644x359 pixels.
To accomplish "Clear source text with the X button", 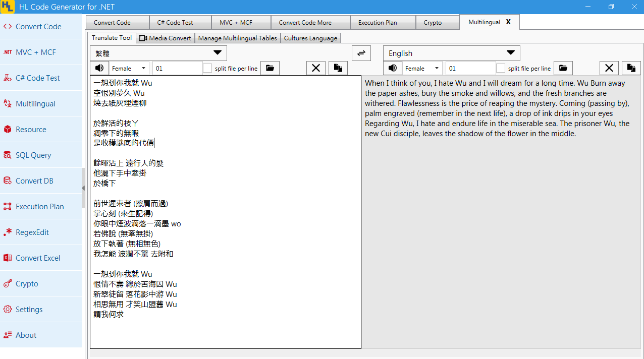I will [316, 68].
